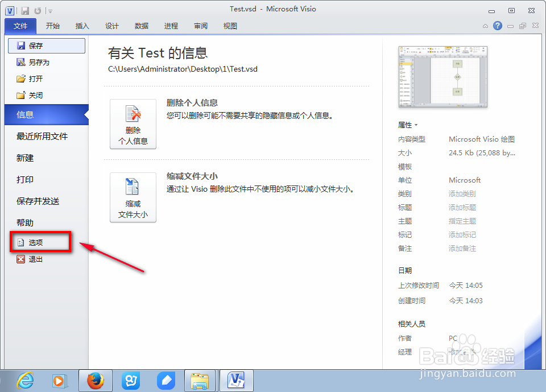Click the 删除个人信息 button
This screenshot has width=546, height=392.
coord(133,124)
